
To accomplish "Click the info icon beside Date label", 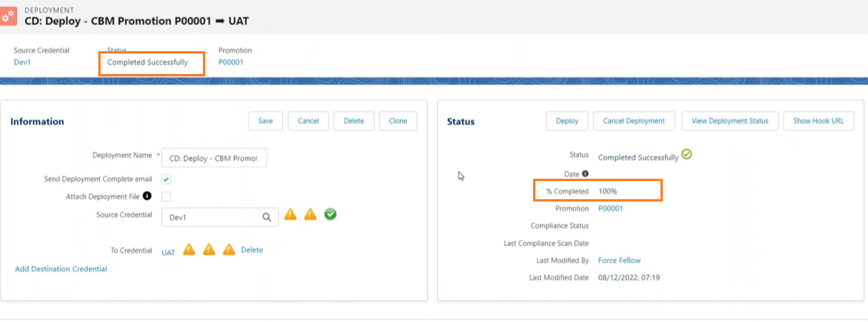I will [x=585, y=173].
